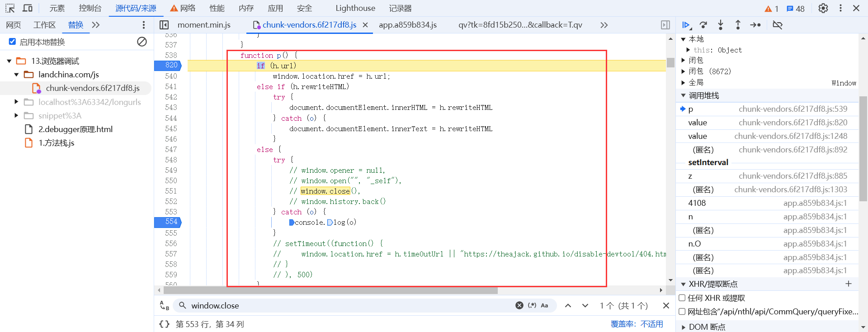Expand the DOM 断点 section
This screenshot has width=868, height=332.
pyautogui.click(x=683, y=327)
